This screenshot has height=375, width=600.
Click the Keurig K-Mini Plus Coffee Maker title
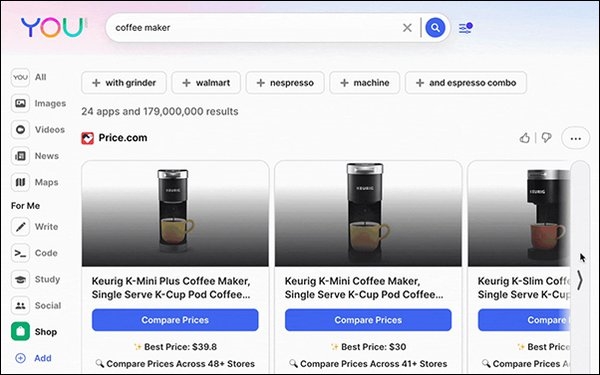(x=171, y=288)
